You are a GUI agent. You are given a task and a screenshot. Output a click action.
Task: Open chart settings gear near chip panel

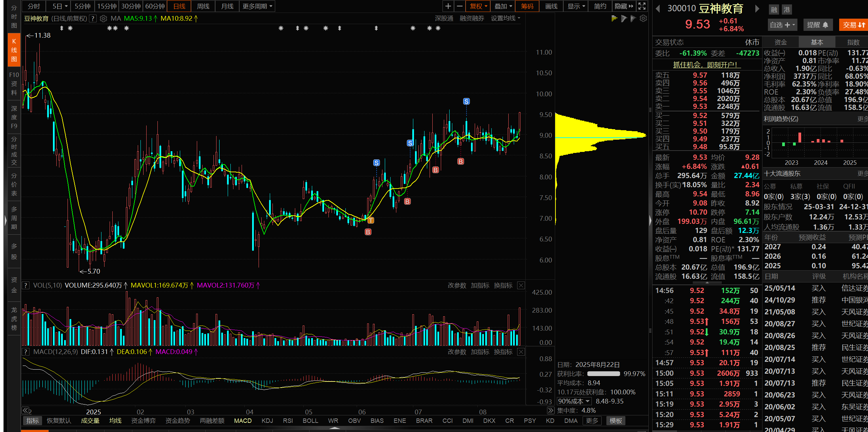tap(643, 18)
